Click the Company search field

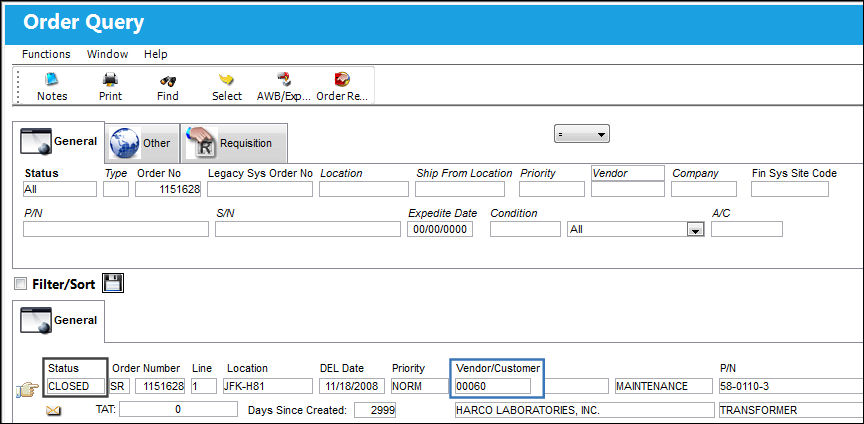pyautogui.click(x=704, y=189)
